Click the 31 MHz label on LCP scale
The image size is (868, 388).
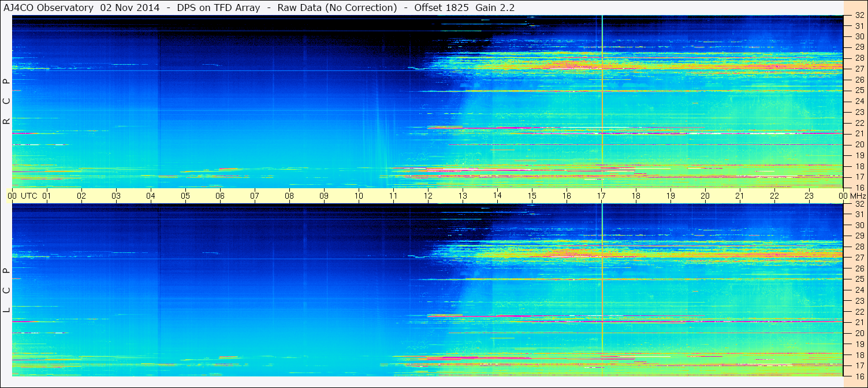click(859, 214)
